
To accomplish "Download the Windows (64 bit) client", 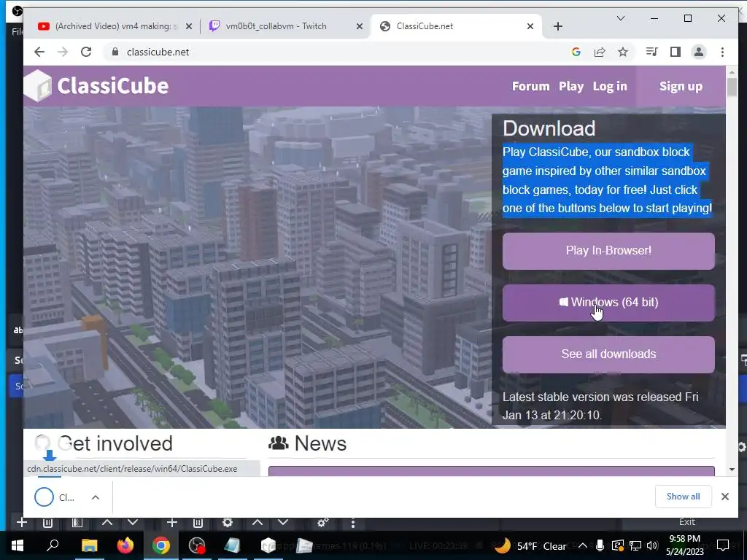I will click(608, 303).
